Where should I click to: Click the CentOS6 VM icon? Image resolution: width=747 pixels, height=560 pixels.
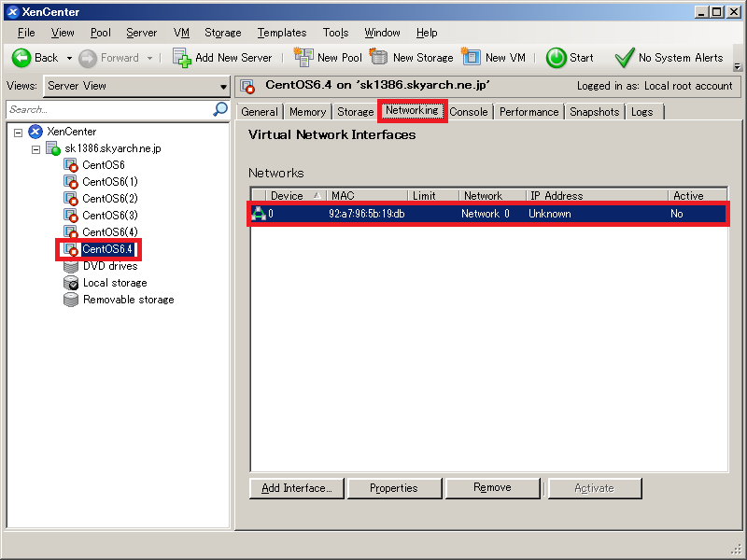pyautogui.click(x=71, y=165)
